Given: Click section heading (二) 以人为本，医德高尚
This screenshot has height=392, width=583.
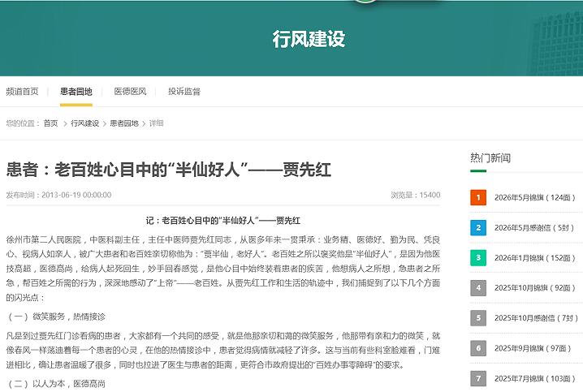Looking at the screenshot, I should pyautogui.click(x=56, y=383).
